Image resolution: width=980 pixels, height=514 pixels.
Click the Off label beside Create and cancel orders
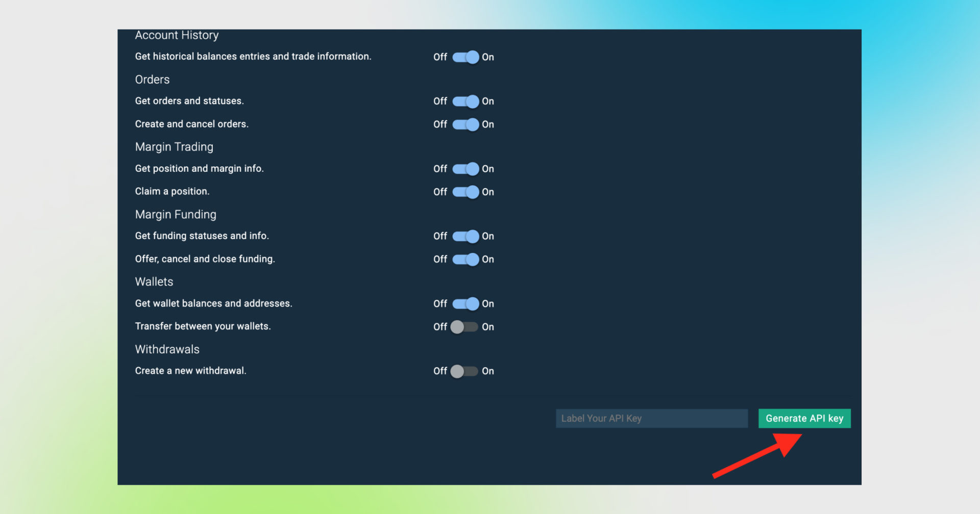[x=439, y=124]
